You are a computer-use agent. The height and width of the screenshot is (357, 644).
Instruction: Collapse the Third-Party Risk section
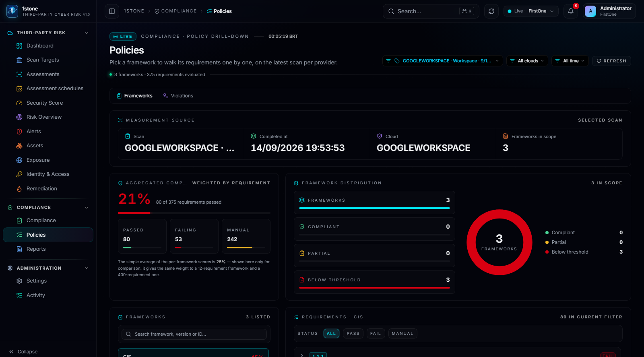tap(87, 33)
